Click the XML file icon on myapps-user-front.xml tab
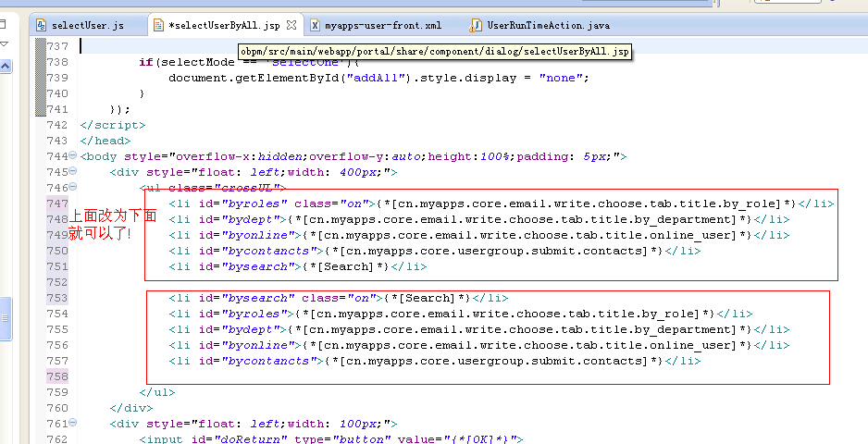Screen dimensions: 868x444 315,25
